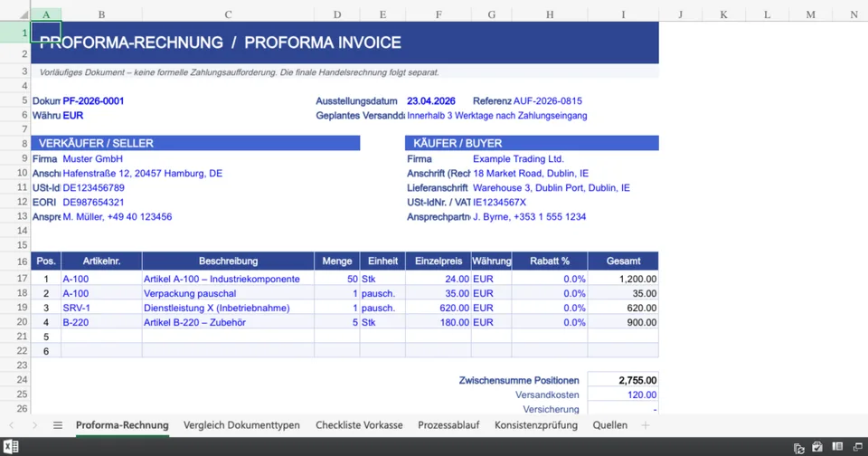Click the Zwischensumme Positionen label

(519, 380)
